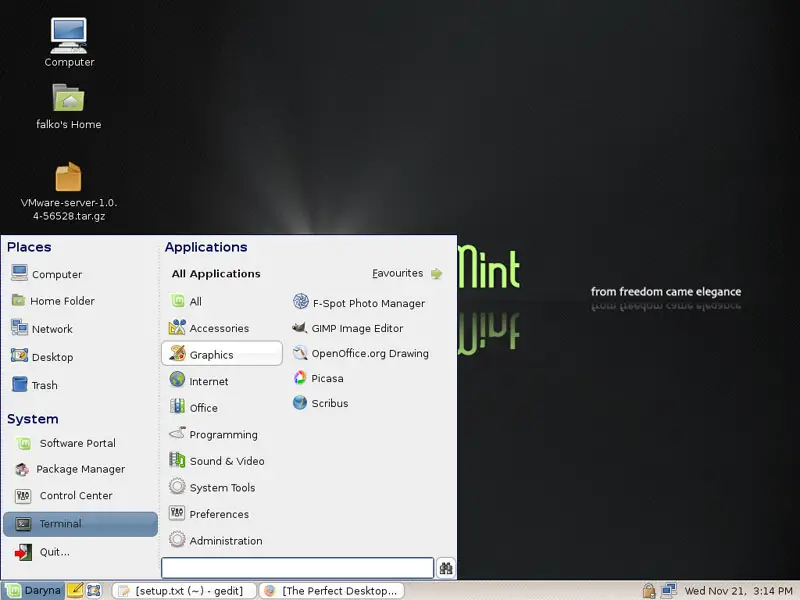
Task: Open falko's Home folder icon
Action: tap(69, 107)
